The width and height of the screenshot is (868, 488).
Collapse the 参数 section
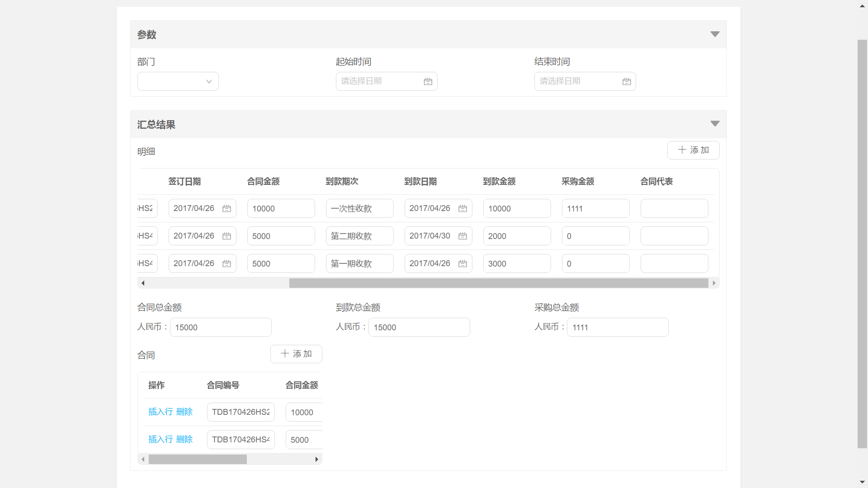(715, 34)
